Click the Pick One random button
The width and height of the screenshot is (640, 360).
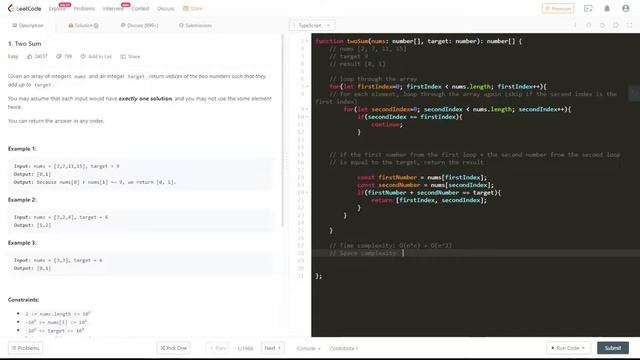(x=173, y=348)
